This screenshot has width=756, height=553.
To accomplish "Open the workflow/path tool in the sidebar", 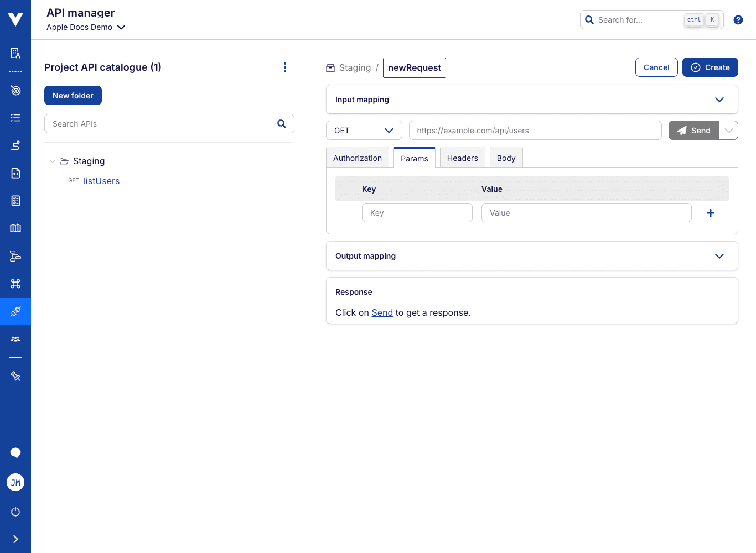I will [x=15, y=145].
